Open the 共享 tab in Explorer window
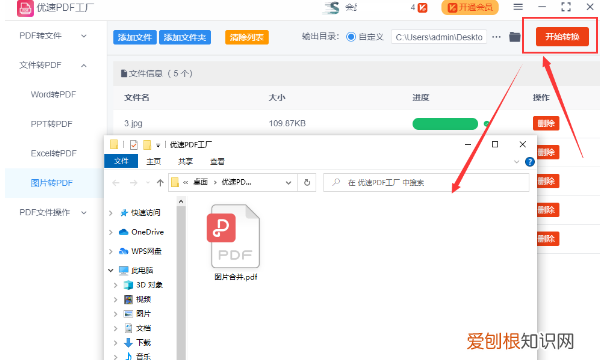600x360 pixels. pos(185,161)
